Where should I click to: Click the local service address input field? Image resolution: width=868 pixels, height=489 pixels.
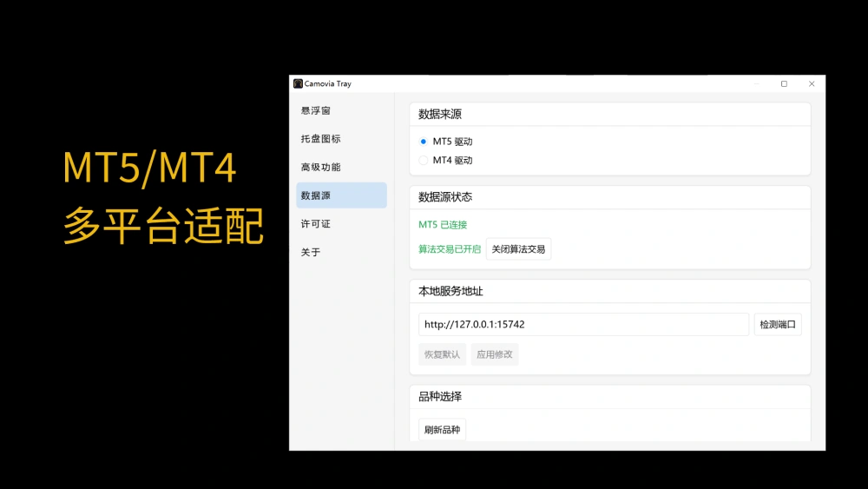(x=583, y=325)
